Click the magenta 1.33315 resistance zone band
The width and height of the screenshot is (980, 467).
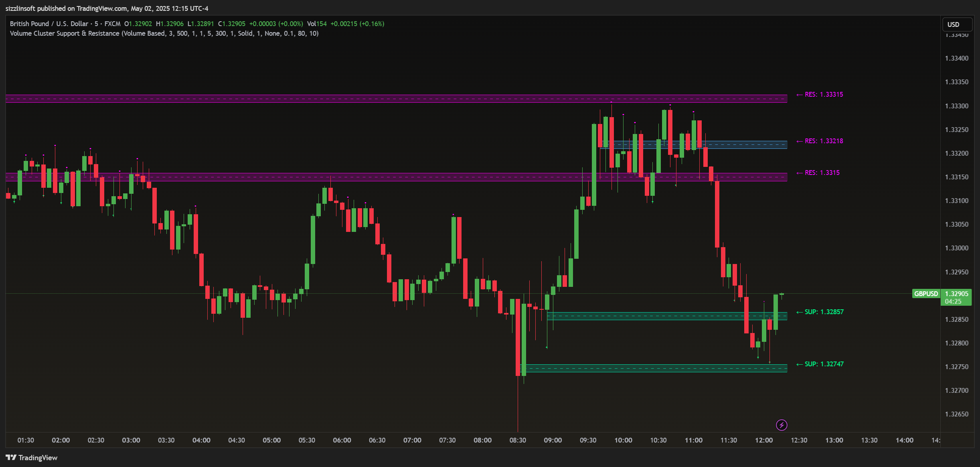pyautogui.click(x=396, y=99)
